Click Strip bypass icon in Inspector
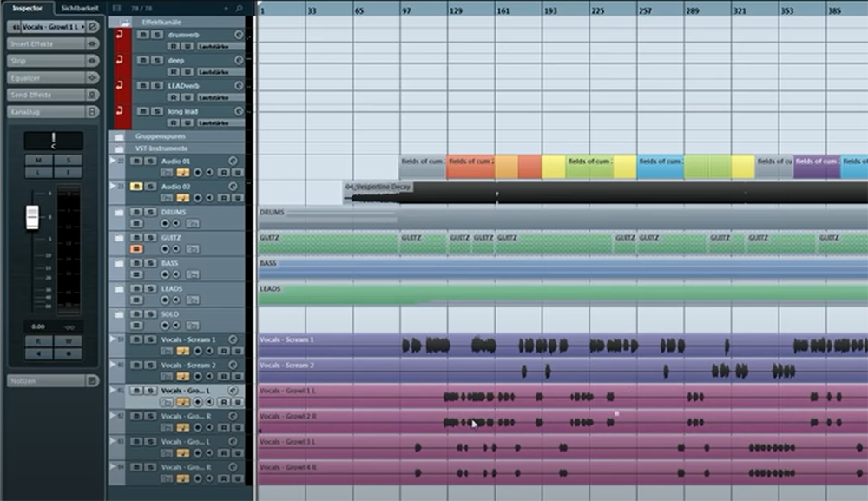This screenshot has height=501, width=868. click(x=93, y=60)
